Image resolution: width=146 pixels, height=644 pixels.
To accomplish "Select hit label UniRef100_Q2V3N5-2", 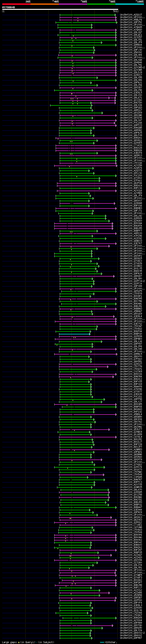I will coord(132,67).
